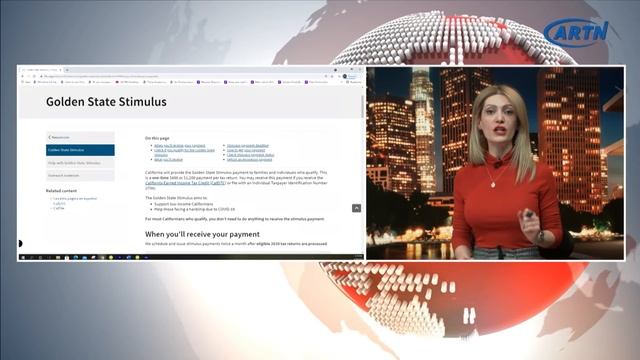Jump to Check if you qualify link
640x360 pixels.
point(184,152)
